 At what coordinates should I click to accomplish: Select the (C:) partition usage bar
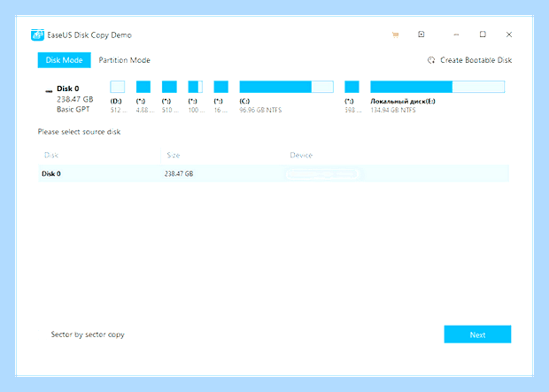[286, 87]
